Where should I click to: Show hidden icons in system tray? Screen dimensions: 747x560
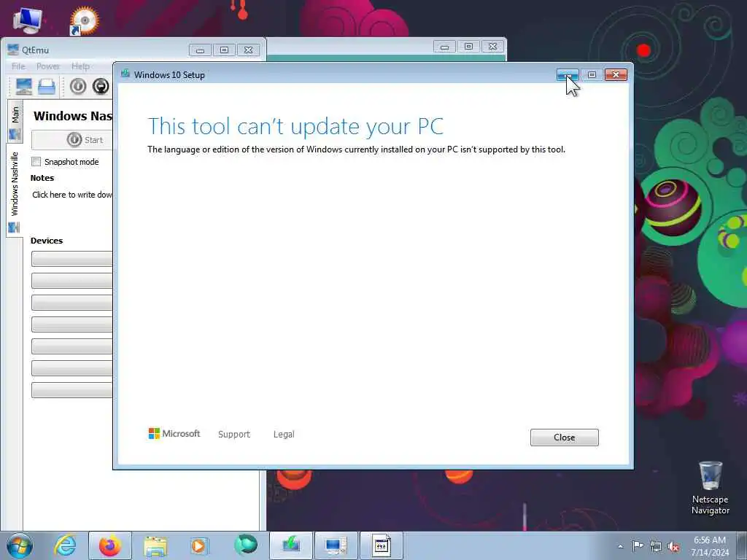click(x=620, y=546)
